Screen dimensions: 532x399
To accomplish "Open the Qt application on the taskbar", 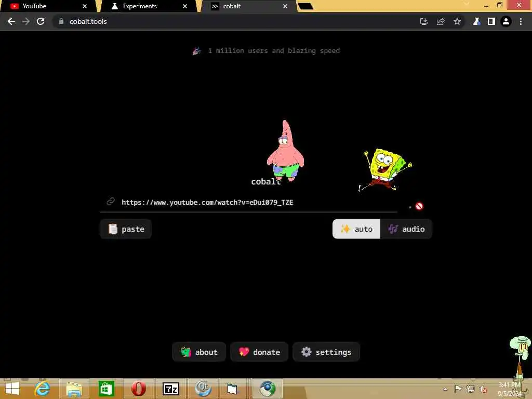I will (x=203, y=389).
